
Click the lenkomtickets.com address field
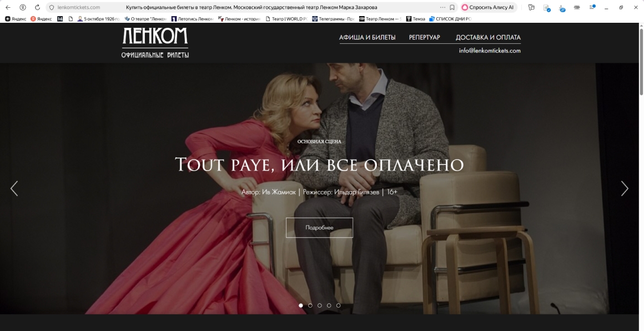[79, 7]
